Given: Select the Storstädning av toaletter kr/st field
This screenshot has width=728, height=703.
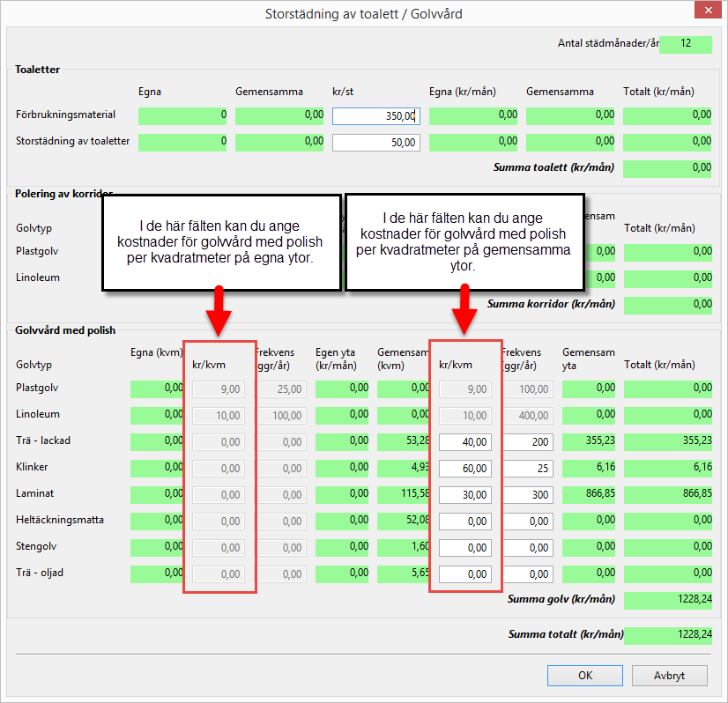Looking at the screenshot, I should [376, 143].
